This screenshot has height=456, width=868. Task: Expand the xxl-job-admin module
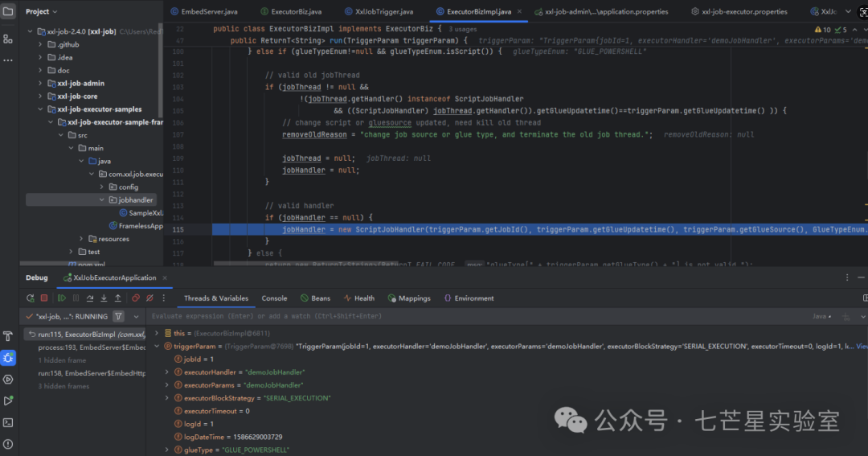point(40,83)
